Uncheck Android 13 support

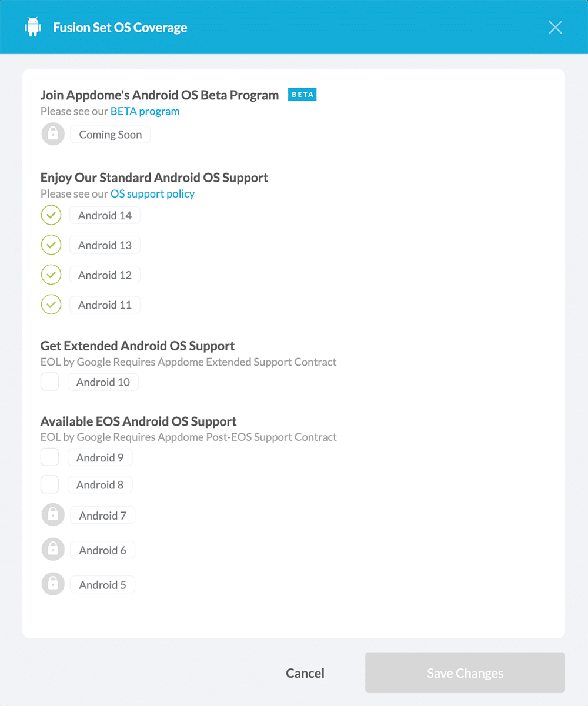click(x=51, y=245)
